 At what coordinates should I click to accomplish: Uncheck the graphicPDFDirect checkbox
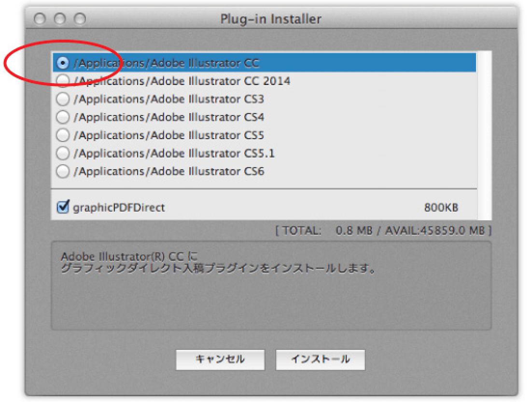coord(63,207)
